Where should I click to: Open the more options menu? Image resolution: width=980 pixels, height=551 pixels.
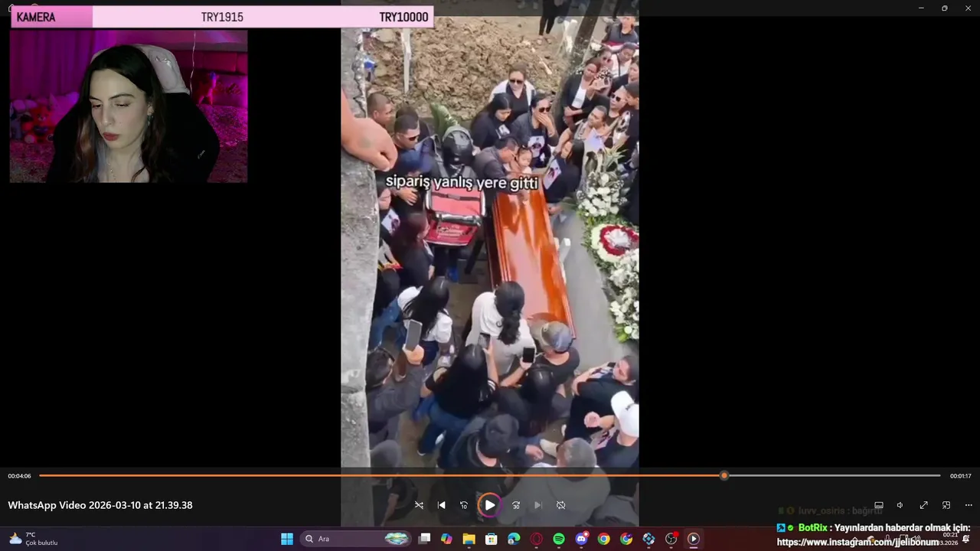coord(968,505)
